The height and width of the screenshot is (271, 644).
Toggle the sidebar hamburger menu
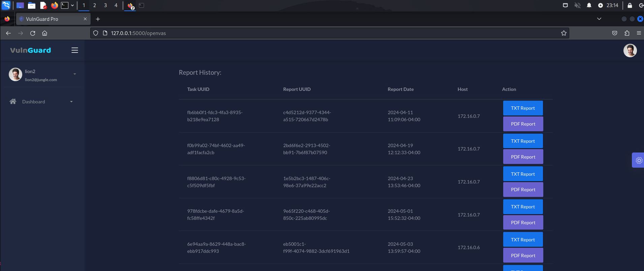click(75, 50)
